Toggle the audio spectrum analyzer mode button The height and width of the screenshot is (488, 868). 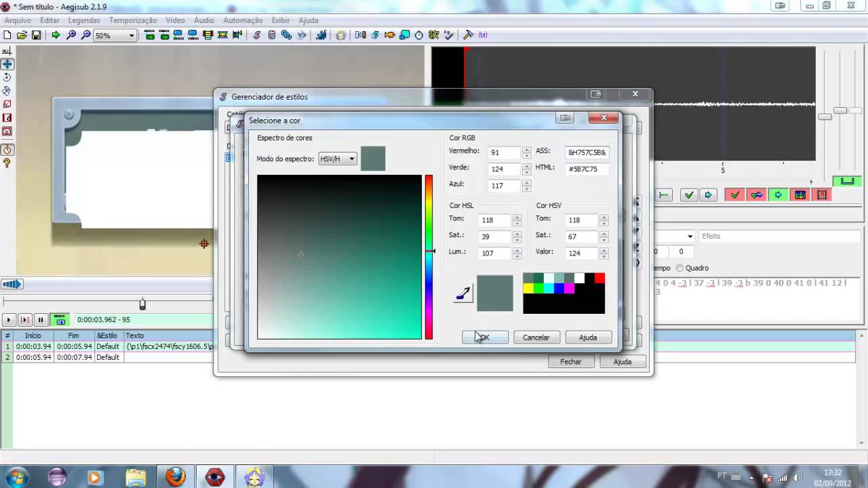point(800,195)
